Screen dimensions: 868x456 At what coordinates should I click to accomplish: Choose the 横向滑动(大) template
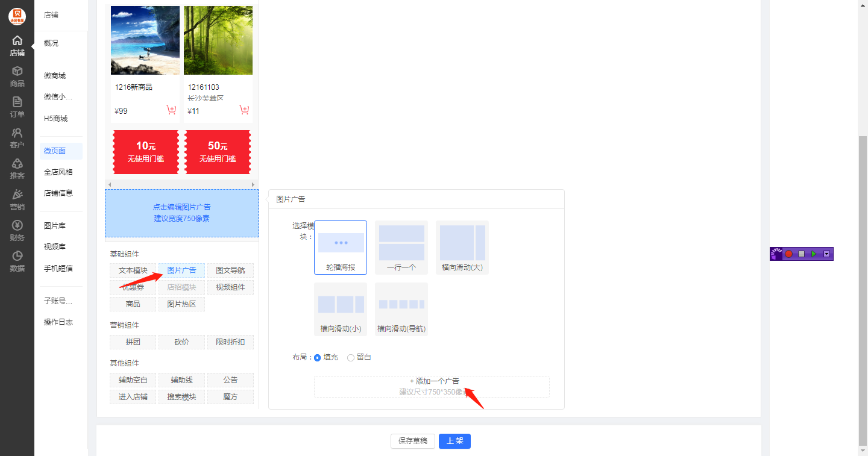(x=462, y=248)
